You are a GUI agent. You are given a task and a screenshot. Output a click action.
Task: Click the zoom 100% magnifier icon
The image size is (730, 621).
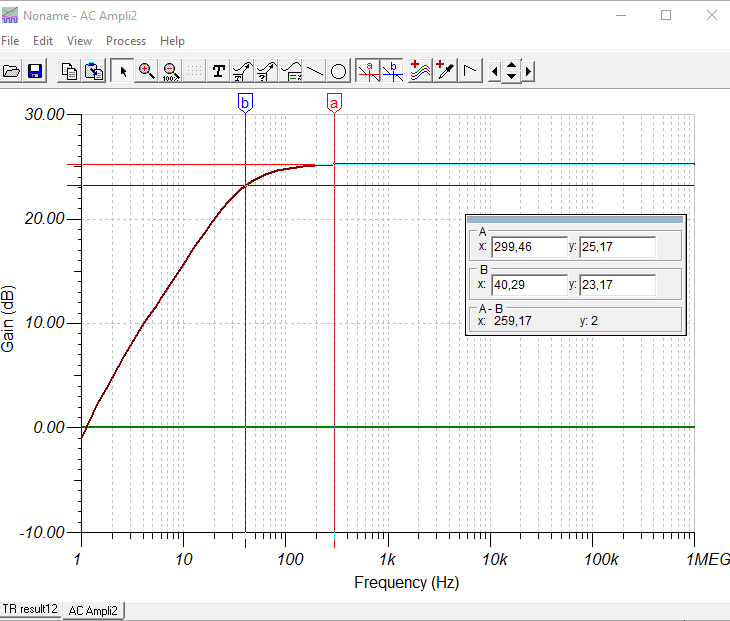coord(170,71)
